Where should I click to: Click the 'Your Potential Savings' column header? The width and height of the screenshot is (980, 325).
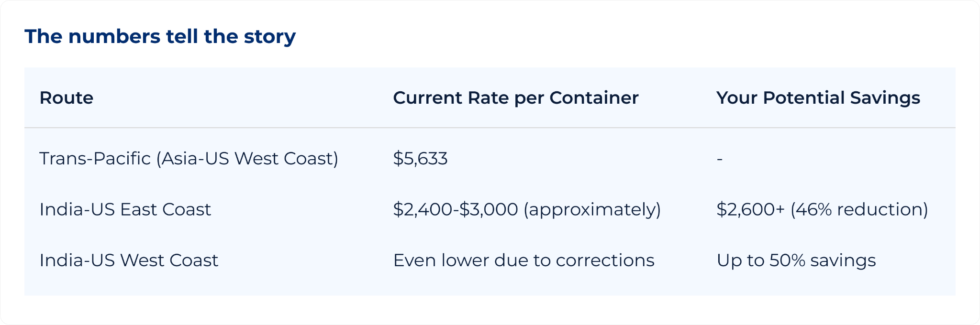point(818,98)
